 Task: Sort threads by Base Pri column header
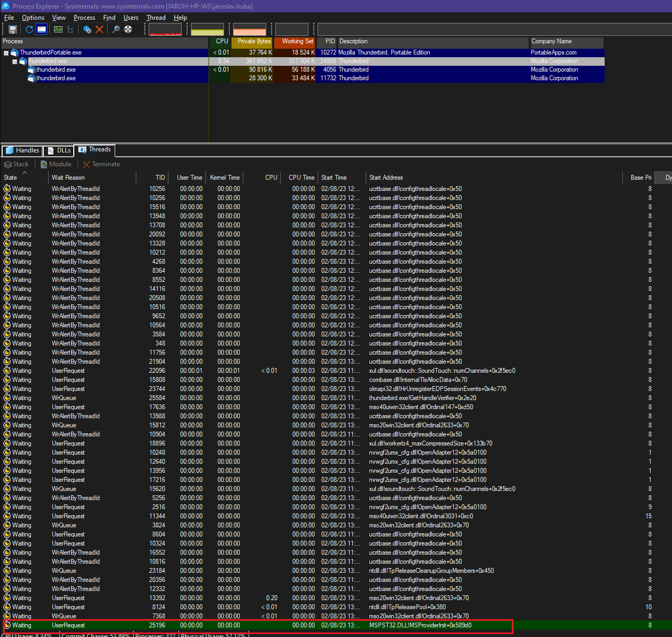pyautogui.click(x=638, y=178)
